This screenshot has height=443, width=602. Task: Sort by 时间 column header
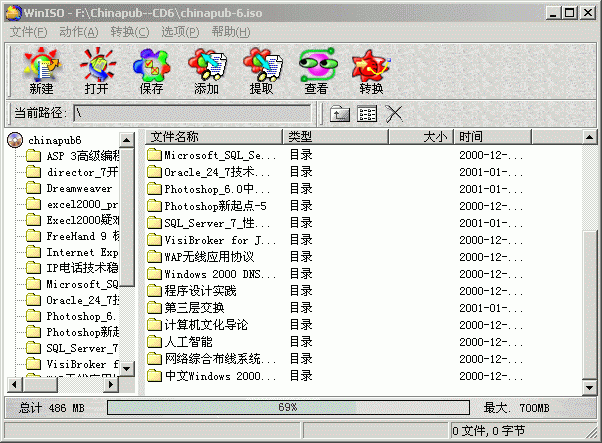click(493, 137)
